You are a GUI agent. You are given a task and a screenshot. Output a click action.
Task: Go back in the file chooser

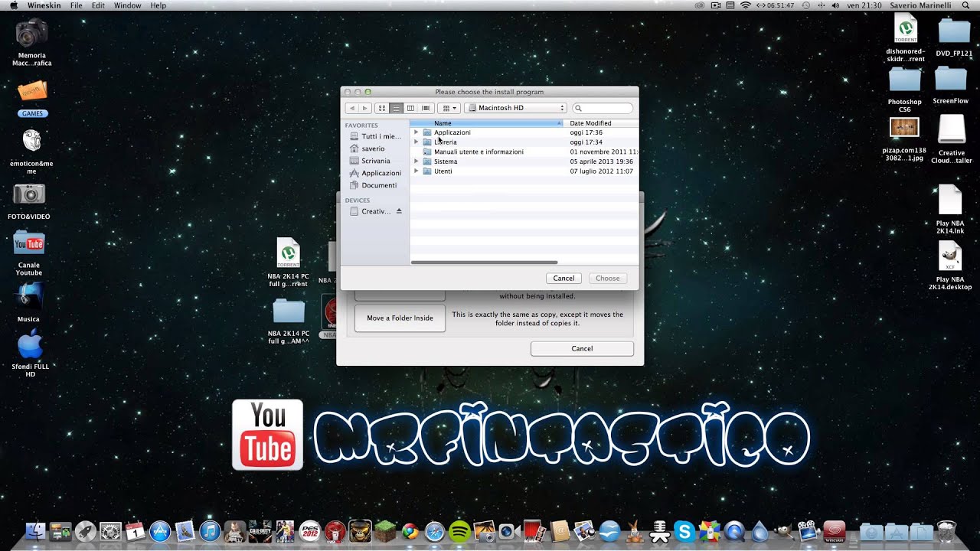tap(351, 108)
